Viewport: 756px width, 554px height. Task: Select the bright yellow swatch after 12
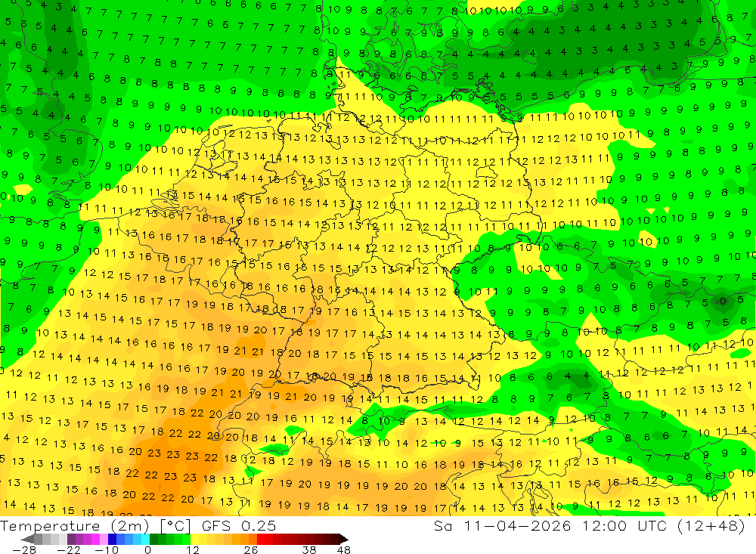click(x=195, y=539)
